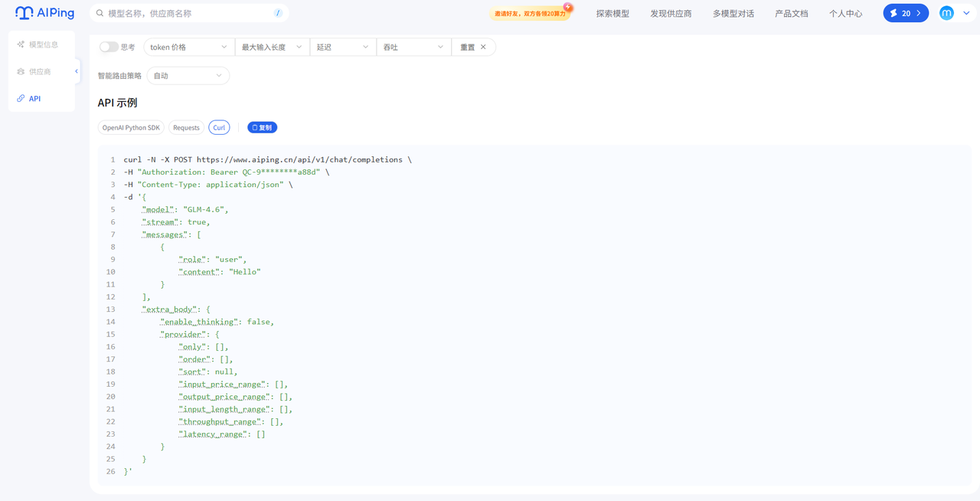This screenshot has height=501, width=980.
Task: Click the copy icon on 复制 button
Action: pos(255,128)
